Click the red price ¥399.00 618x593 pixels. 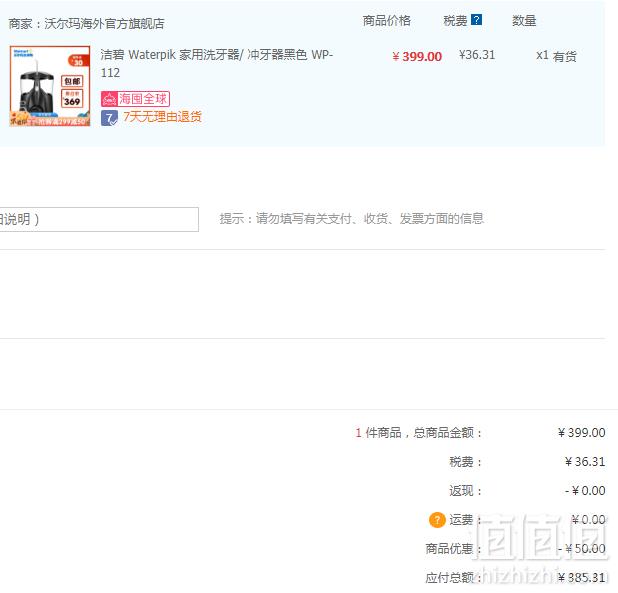pyautogui.click(x=417, y=56)
